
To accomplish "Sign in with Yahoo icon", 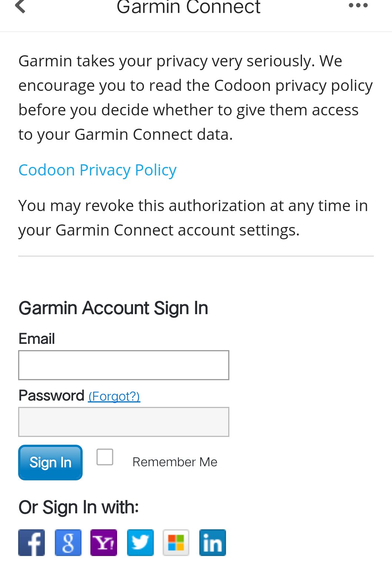I will (104, 543).
